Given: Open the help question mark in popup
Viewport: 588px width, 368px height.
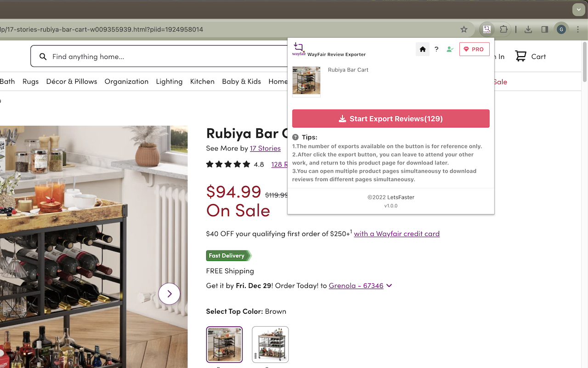Looking at the screenshot, I should tap(436, 49).
